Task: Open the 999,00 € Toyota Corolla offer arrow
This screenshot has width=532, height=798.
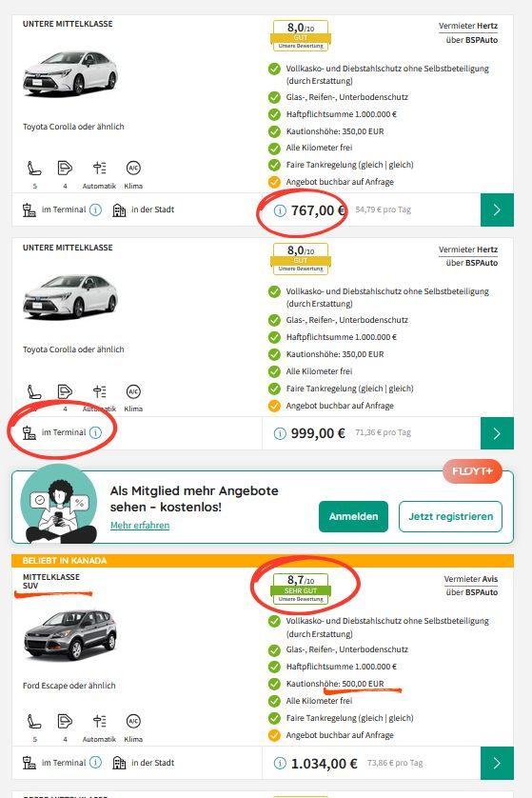Action: click(497, 433)
